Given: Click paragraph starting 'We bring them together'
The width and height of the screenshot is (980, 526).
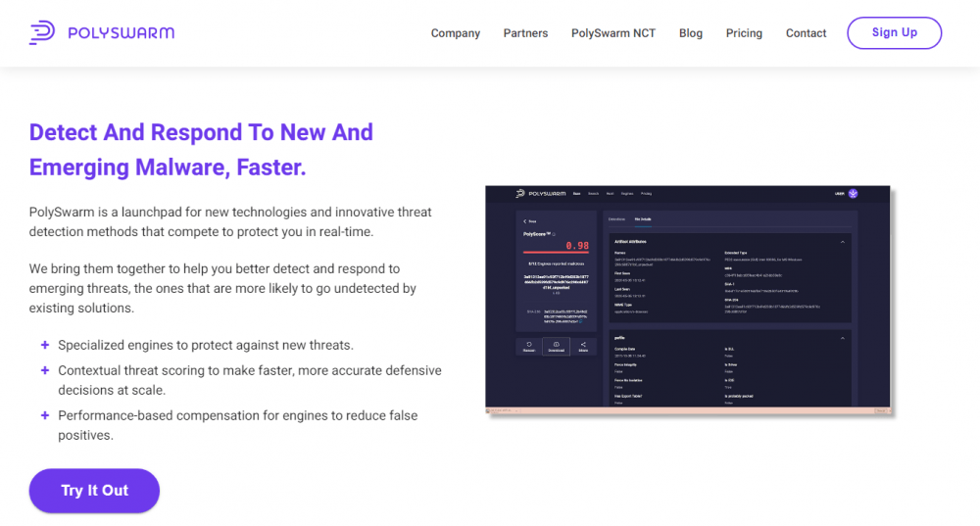Looking at the screenshot, I should tap(222, 288).
